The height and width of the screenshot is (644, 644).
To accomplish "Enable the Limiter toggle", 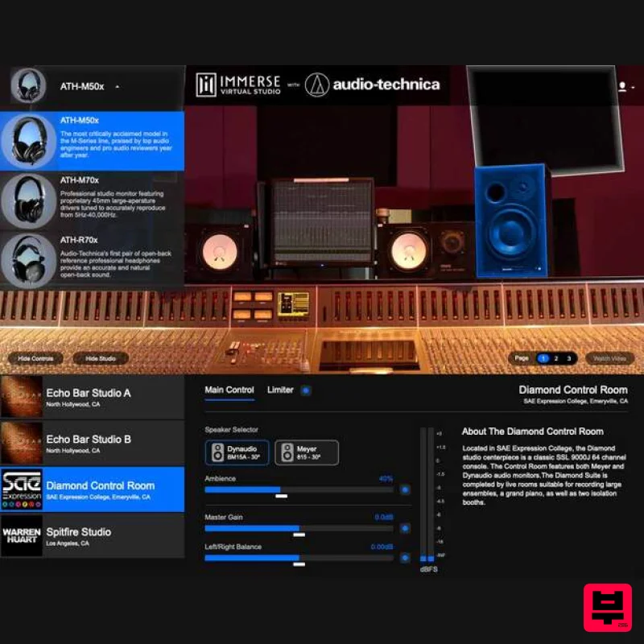I will [x=307, y=390].
